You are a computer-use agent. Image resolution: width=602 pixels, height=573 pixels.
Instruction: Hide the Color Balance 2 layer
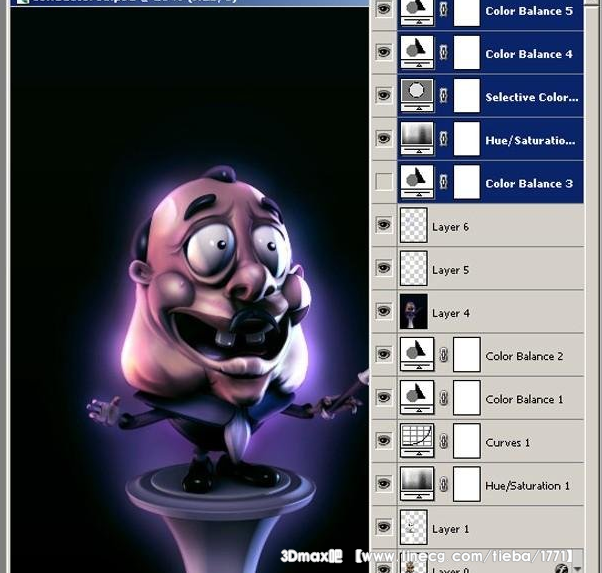point(384,354)
